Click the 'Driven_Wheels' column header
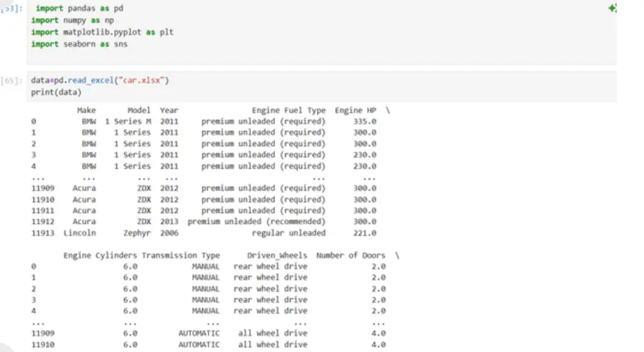The height and width of the screenshot is (352, 644). click(x=277, y=255)
